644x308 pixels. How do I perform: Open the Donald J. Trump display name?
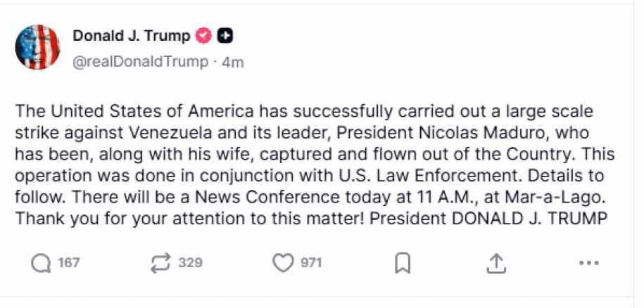coord(132,35)
